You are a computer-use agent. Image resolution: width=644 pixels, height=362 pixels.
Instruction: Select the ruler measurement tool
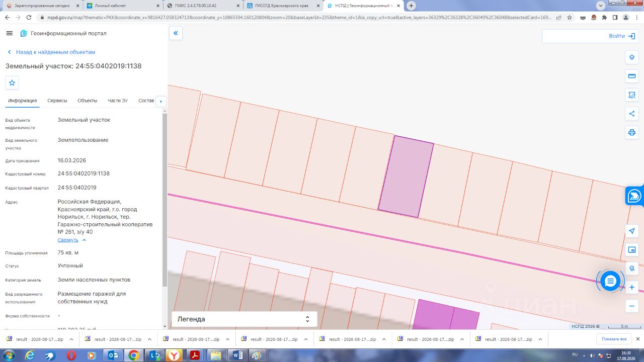632,76
